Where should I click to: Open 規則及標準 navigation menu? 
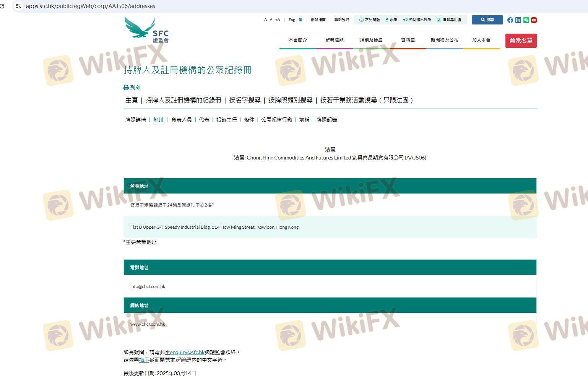coord(371,40)
